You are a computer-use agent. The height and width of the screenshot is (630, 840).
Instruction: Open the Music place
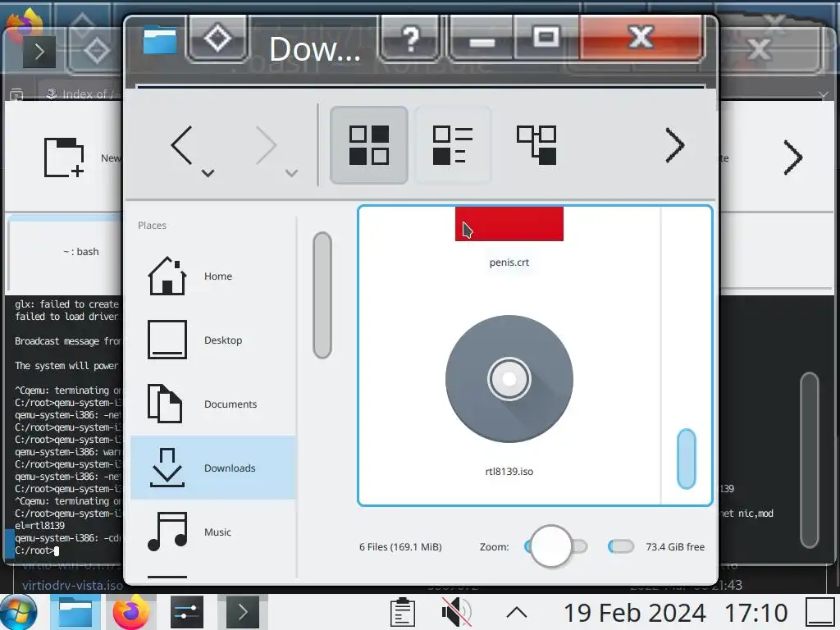213,532
